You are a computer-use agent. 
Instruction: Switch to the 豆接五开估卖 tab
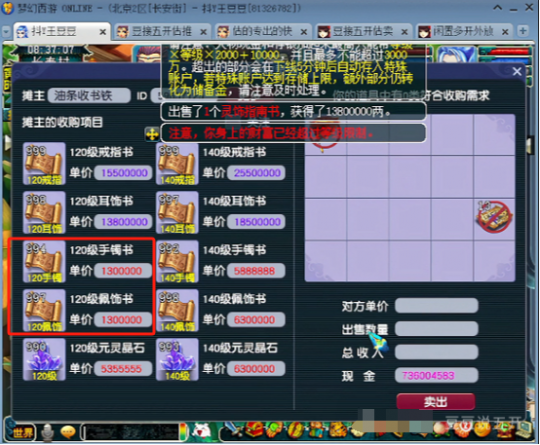363,32
